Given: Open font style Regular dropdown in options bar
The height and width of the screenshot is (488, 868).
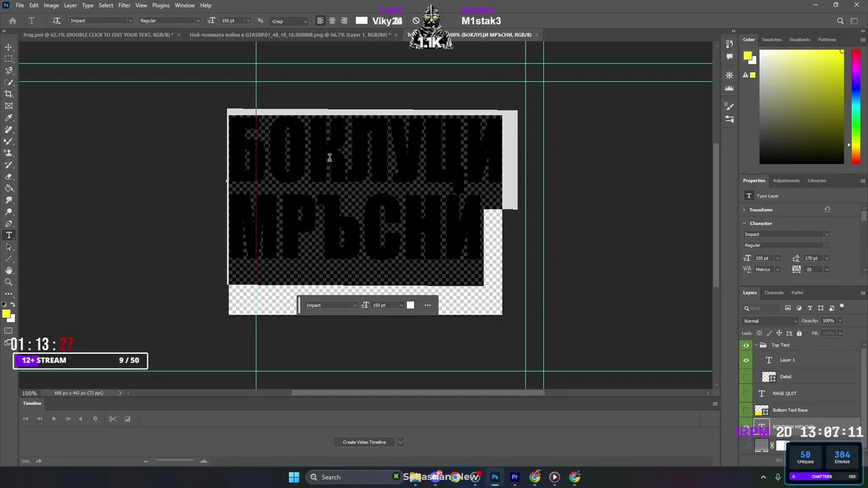Looking at the screenshot, I should 197,20.
